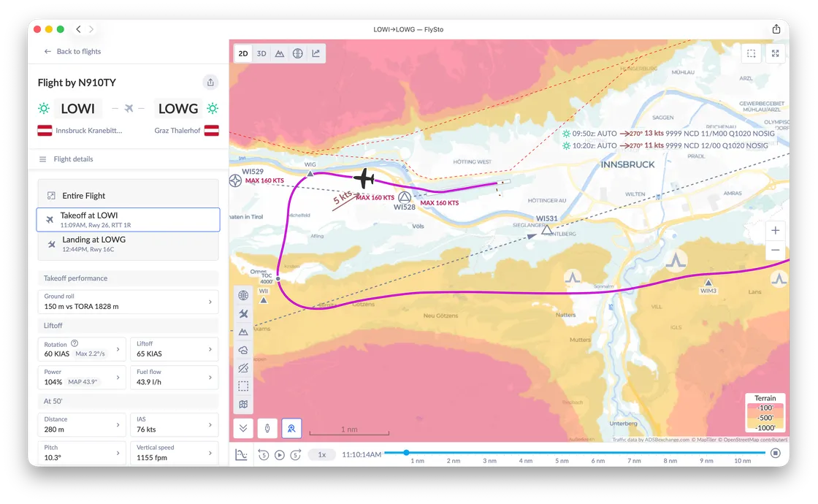Show Rotation help question mark
Screen dimensions: 818x504
point(74,343)
